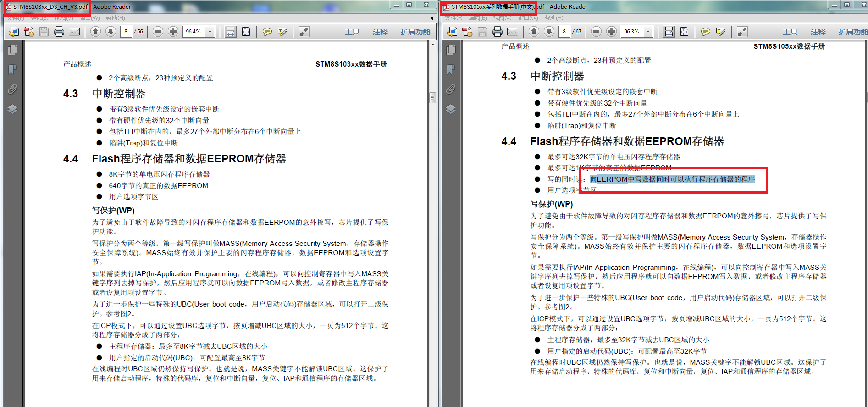Switch STM8S105 window to read mode
This screenshot has width=868, height=407.
coord(742,32)
